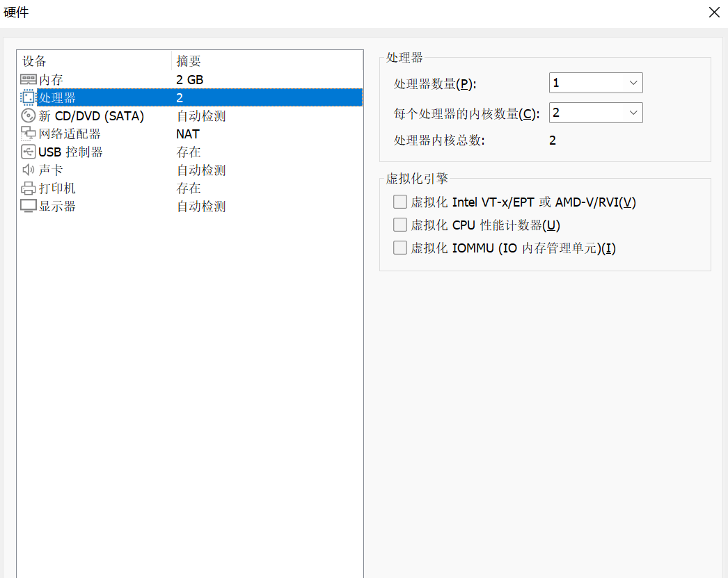Click 自动检测 summary for CD/DVD row

(x=201, y=116)
